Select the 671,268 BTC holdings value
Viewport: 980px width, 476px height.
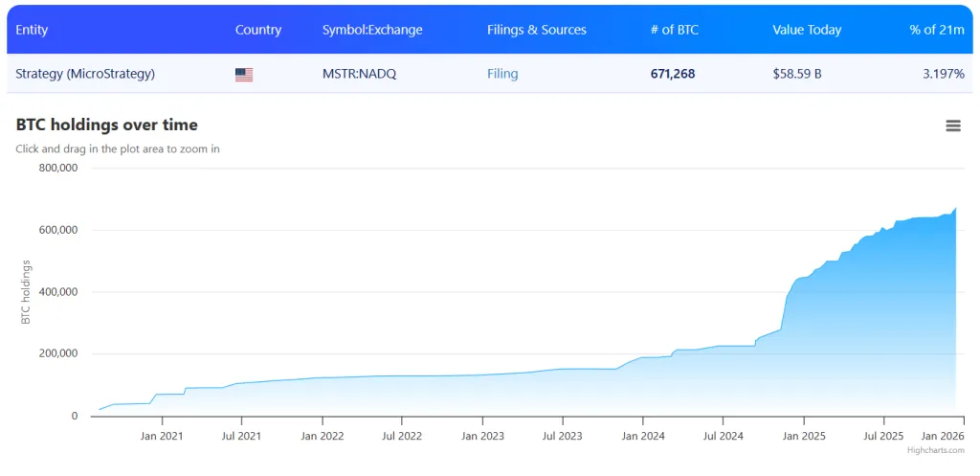click(673, 74)
